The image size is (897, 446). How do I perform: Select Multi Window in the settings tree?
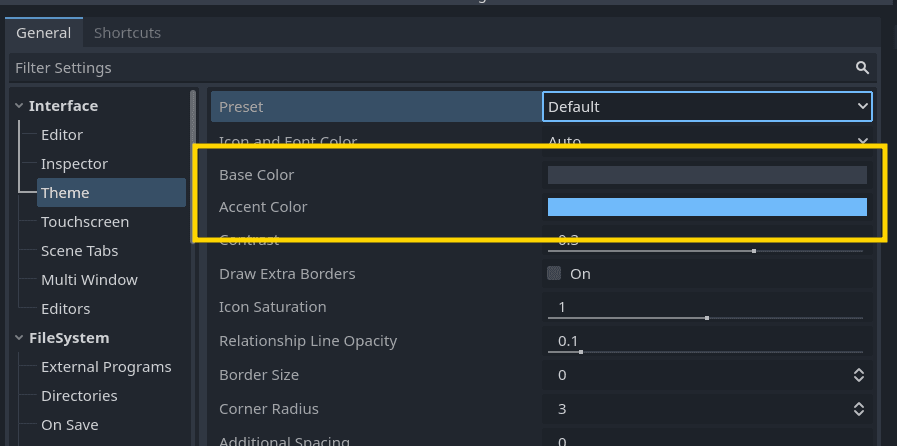[x=89, y=280]
